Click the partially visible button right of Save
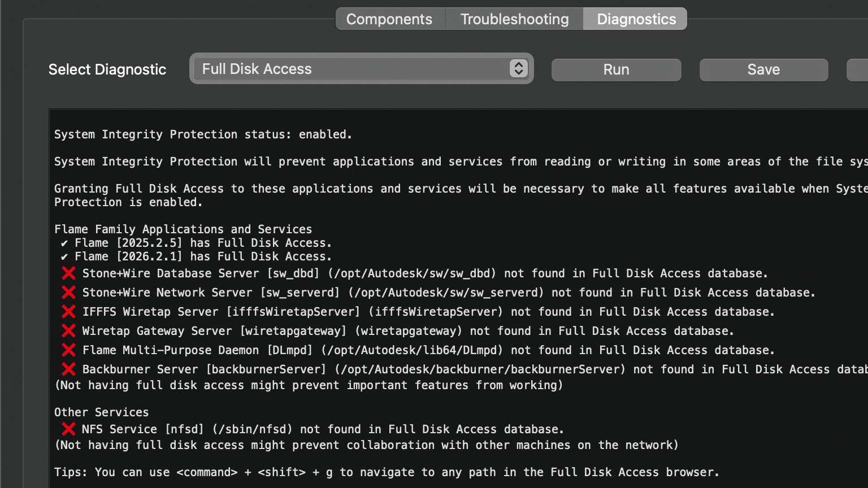Image resolution: width=868 pixels, height=488 pixels. click(858, 69)
